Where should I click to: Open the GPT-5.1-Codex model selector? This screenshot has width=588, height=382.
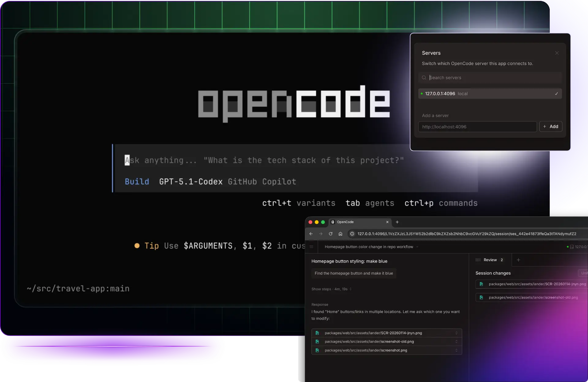191,181
